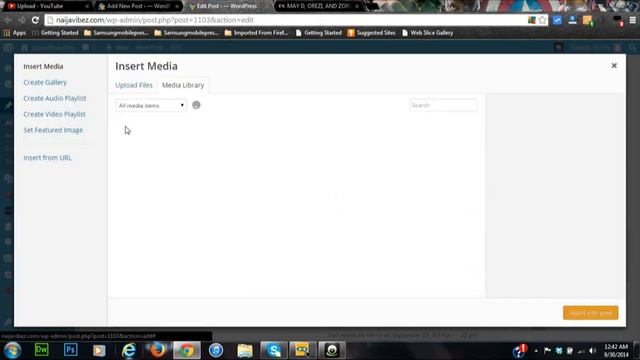This screenshot has width=640, height=360.
Task: Open Chrome from the taskbar
Action: 187,350
